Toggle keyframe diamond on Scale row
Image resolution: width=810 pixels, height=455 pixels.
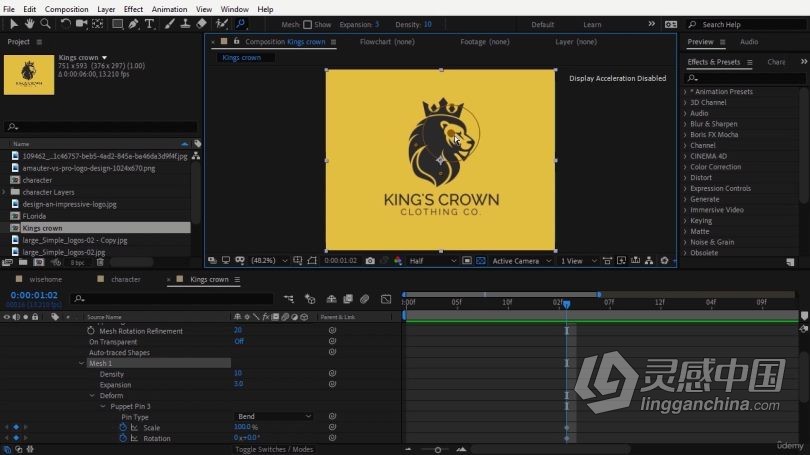coord(16,427)
